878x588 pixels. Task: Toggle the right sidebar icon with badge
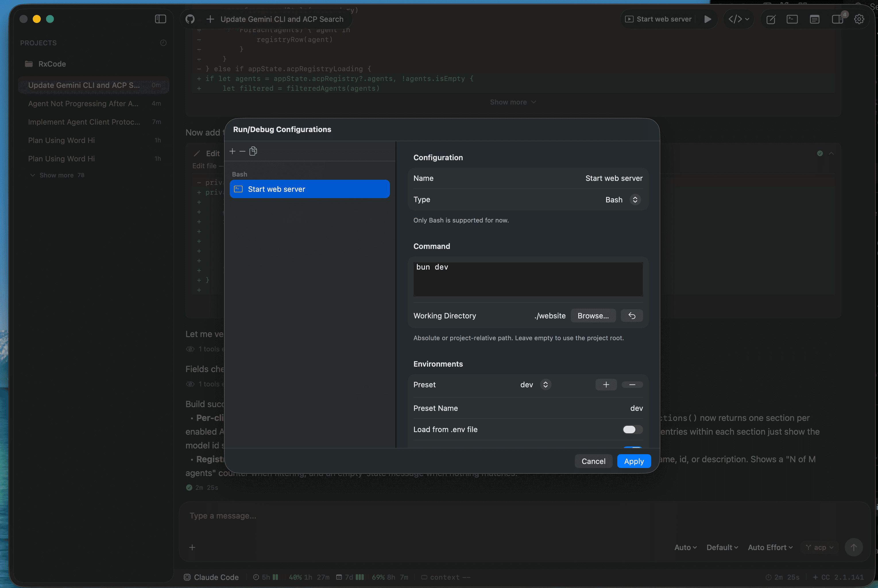(838, 19)
